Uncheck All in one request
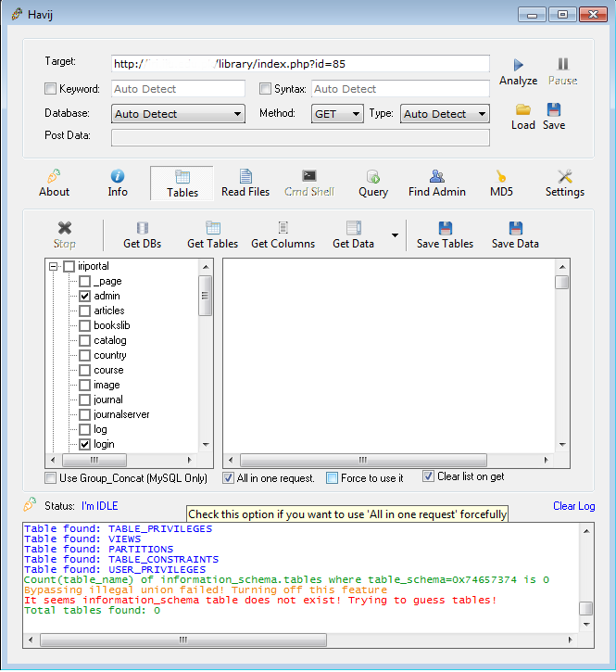616x672 pixels. 228,478
